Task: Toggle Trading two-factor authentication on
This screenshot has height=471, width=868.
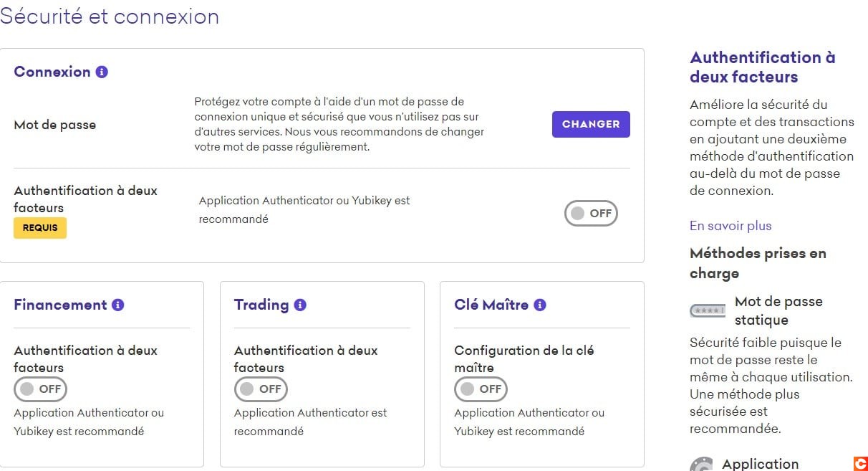Action: [x=261, y=389]
